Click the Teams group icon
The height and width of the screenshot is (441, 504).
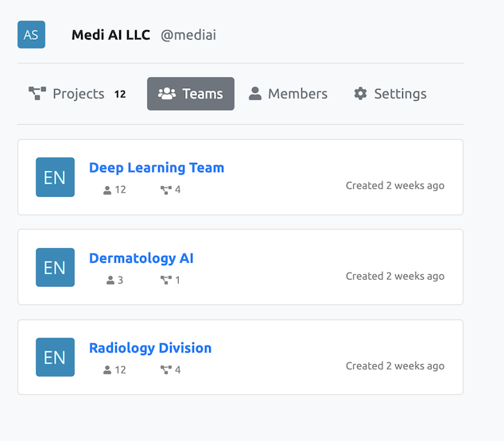click(167, 94)
